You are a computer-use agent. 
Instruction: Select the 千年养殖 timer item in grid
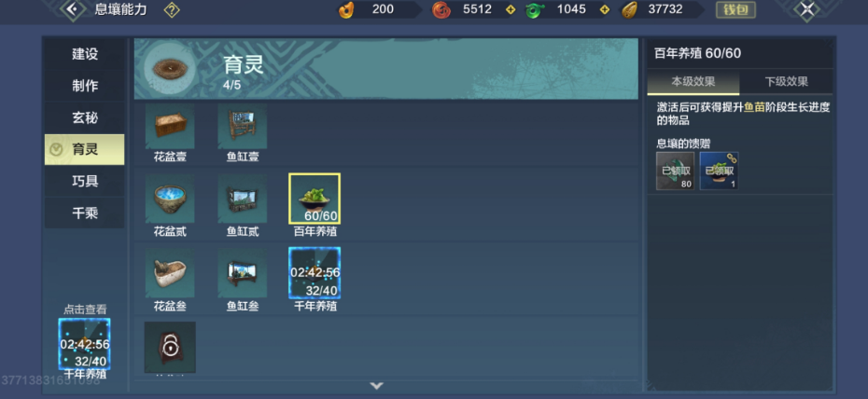[x=315, y=273]
